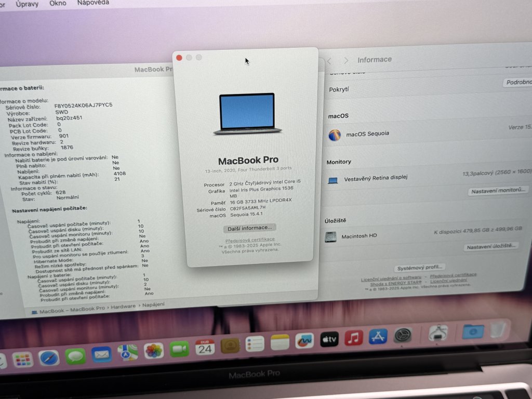
Task: Select Napájení in the bottom path bar
Action: coord(153,304)
